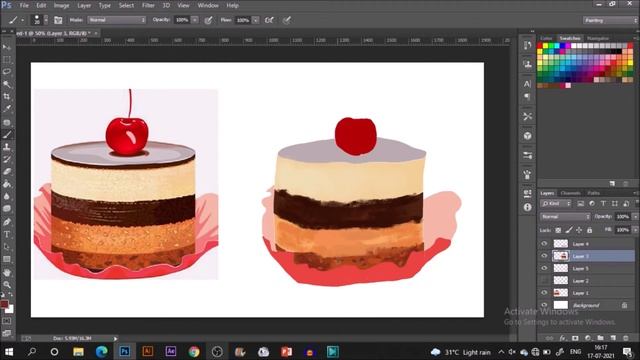Create a new group via folder icon
The image size is (640, 360).
(x=600, y=338)
